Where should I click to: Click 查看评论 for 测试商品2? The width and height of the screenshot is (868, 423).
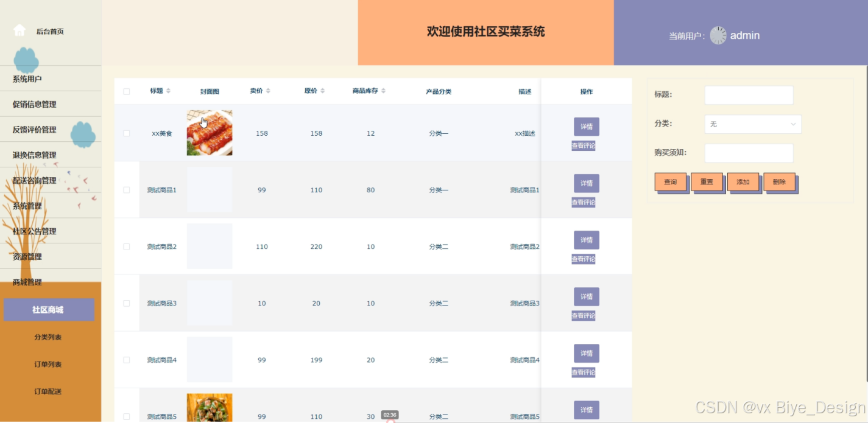[583, 259]
